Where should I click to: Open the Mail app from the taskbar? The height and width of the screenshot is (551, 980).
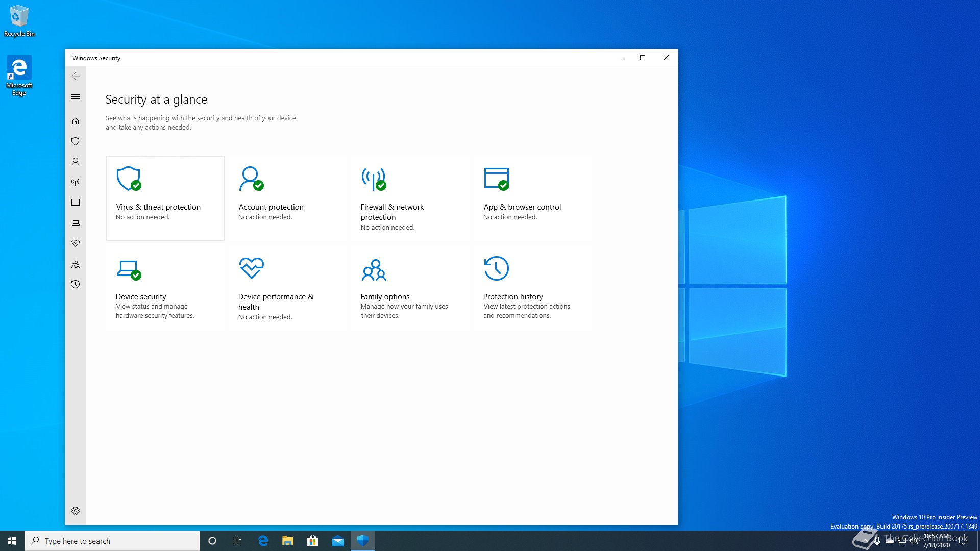point(338,541)
